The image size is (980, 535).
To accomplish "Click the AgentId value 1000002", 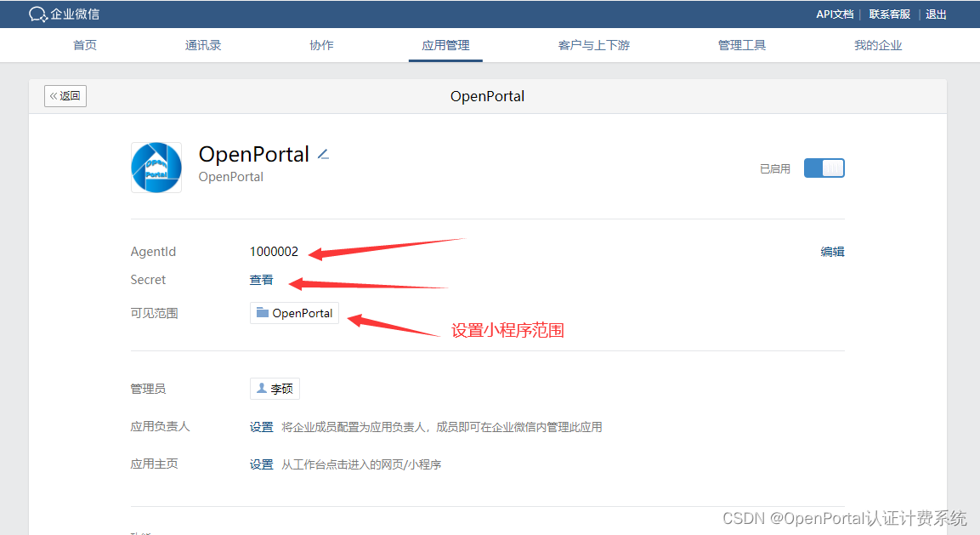I will [274, 252].
